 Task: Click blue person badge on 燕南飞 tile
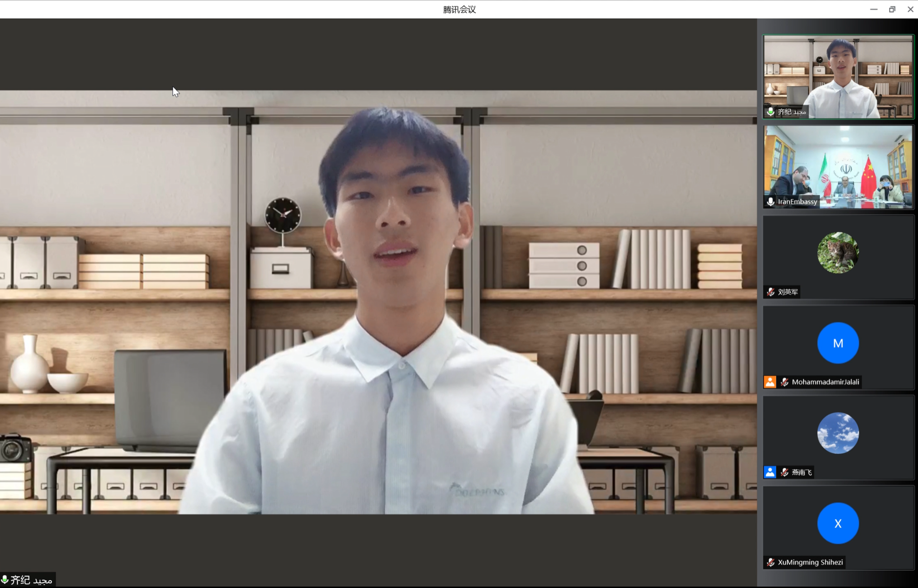pos(770,472)
